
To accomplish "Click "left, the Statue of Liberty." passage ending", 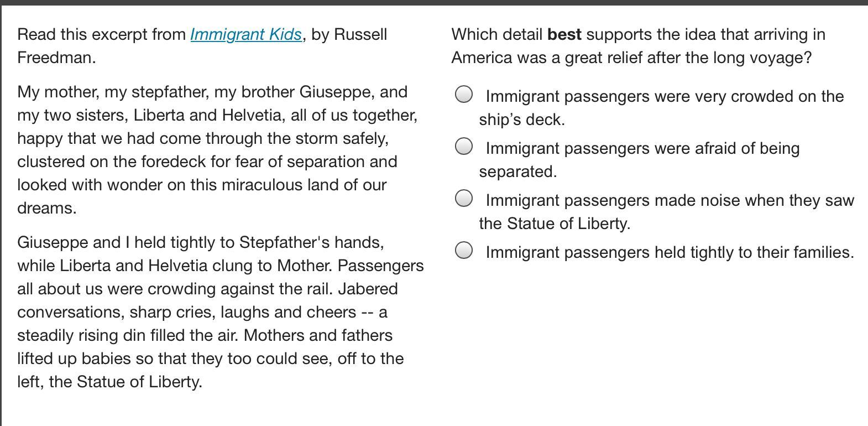I will click(x=109, y=382).
